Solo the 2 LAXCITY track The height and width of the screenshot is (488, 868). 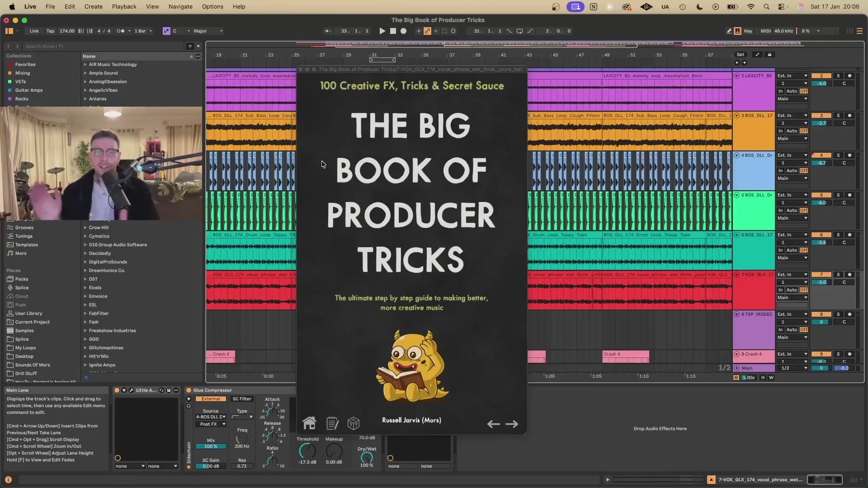[838, 76]
